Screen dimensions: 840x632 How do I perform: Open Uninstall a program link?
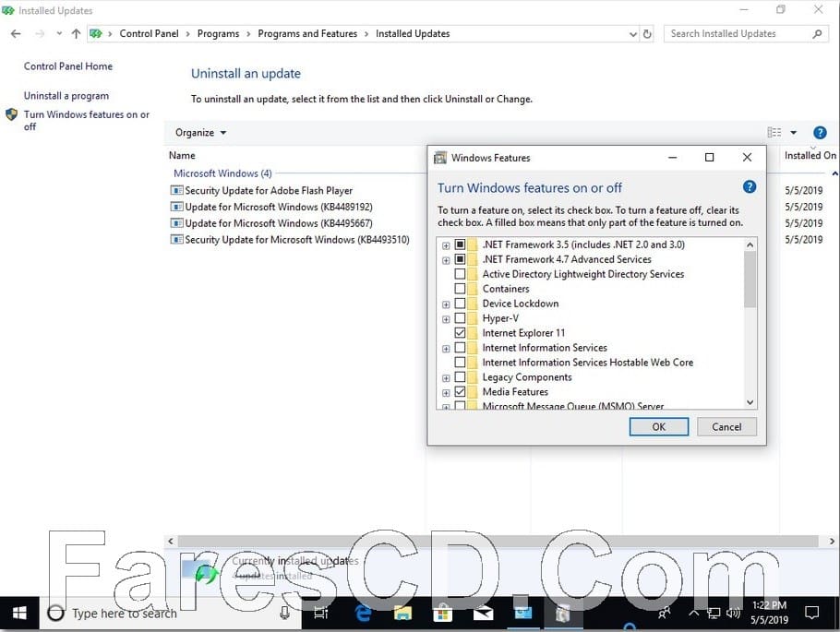coord(66,96)
